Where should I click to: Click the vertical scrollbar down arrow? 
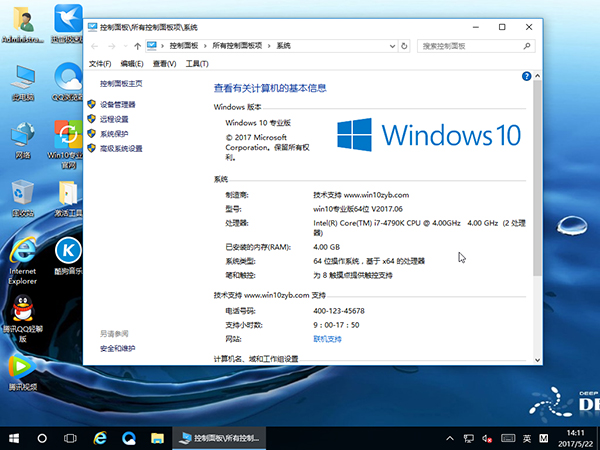click(537, 360)
